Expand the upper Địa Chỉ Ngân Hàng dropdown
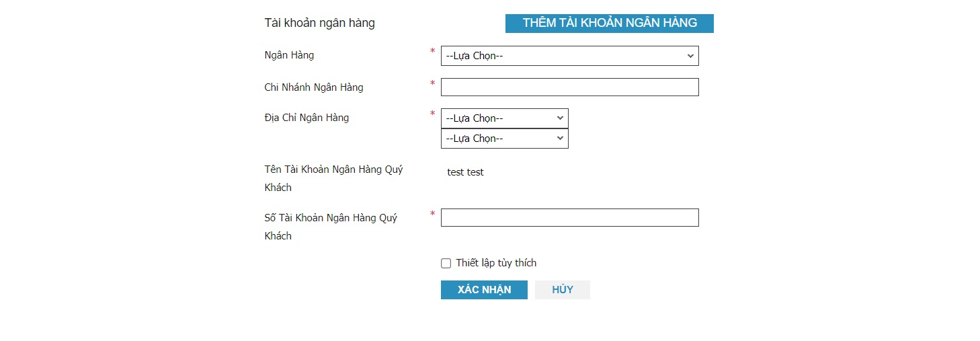Screen dimensions: 980x341 coord(504,118)
